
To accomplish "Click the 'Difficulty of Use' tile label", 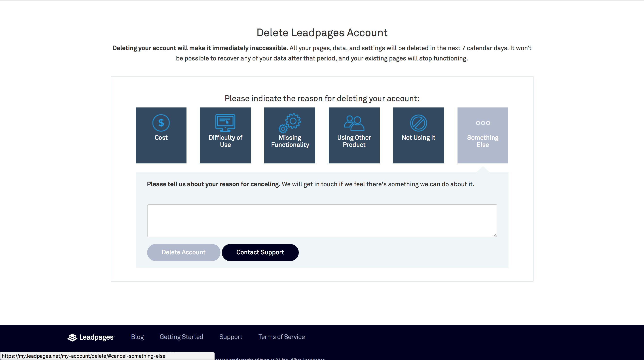I will click(x=225, y=141).
